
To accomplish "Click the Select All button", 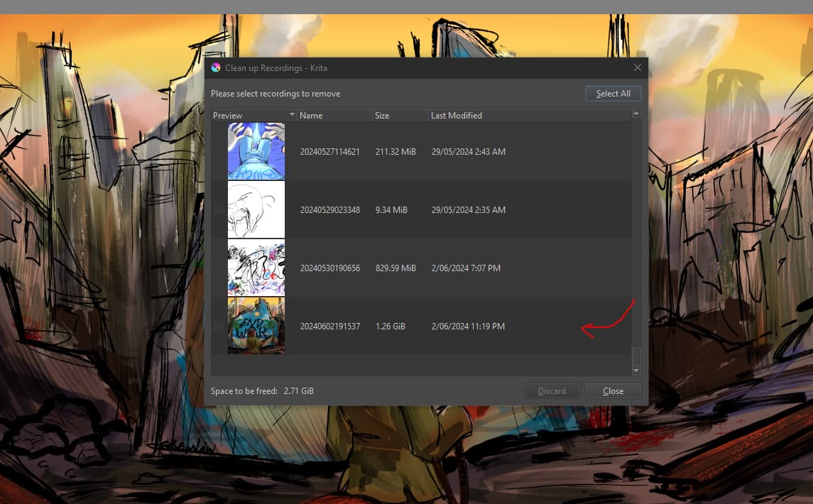I will point(613,93).
